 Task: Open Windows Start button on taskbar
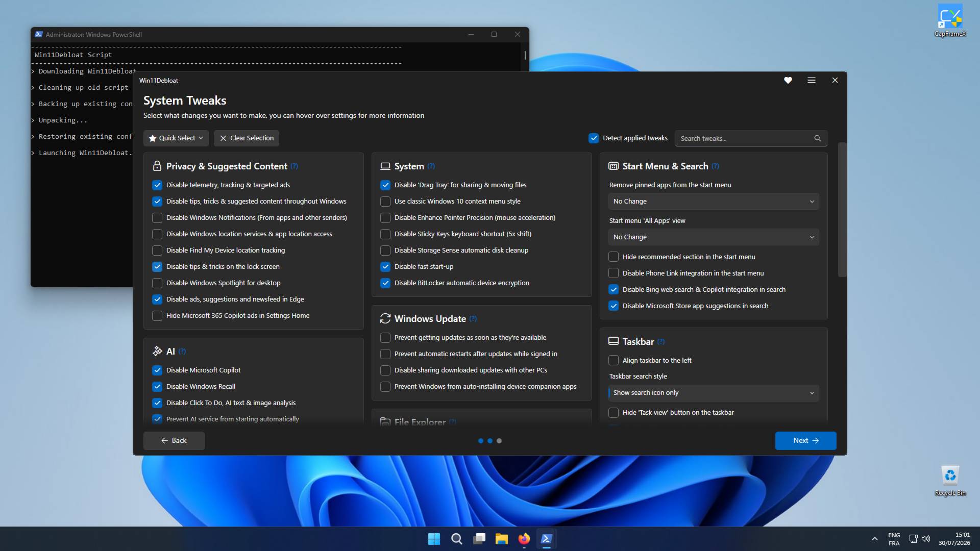434,539
